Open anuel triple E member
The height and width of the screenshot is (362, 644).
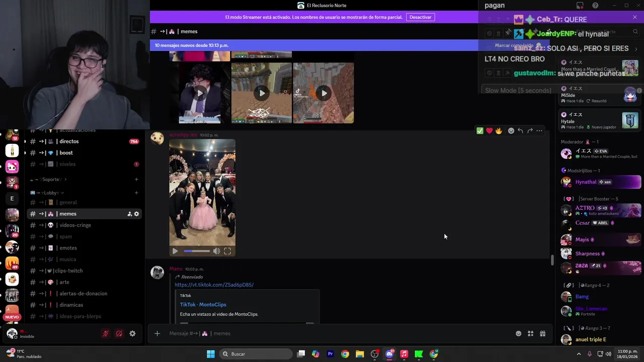coord(601,339)
